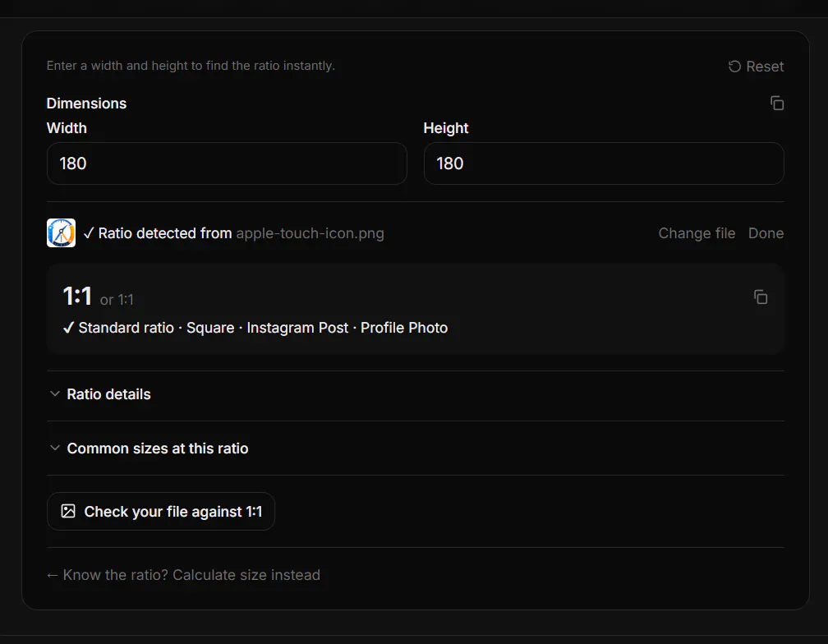Image resolution: width=828 pixels, height=644 pixels.
Task: Click the circular Reset arrow icon
Action: (734, 67)
